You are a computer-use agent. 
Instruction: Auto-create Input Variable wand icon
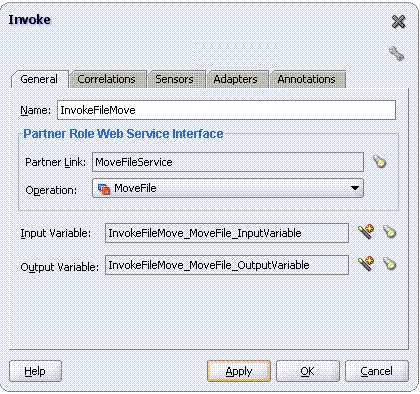pos(366,232)
